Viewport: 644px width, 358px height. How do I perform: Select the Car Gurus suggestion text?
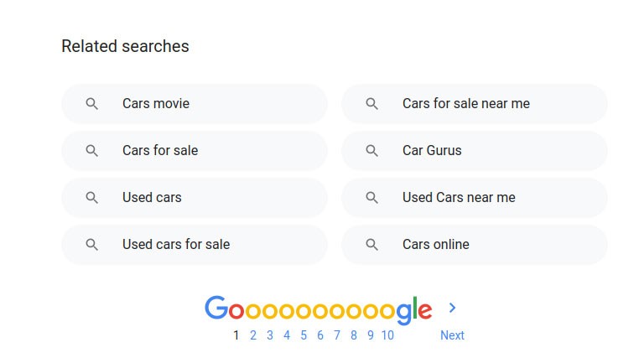point(432,151)
